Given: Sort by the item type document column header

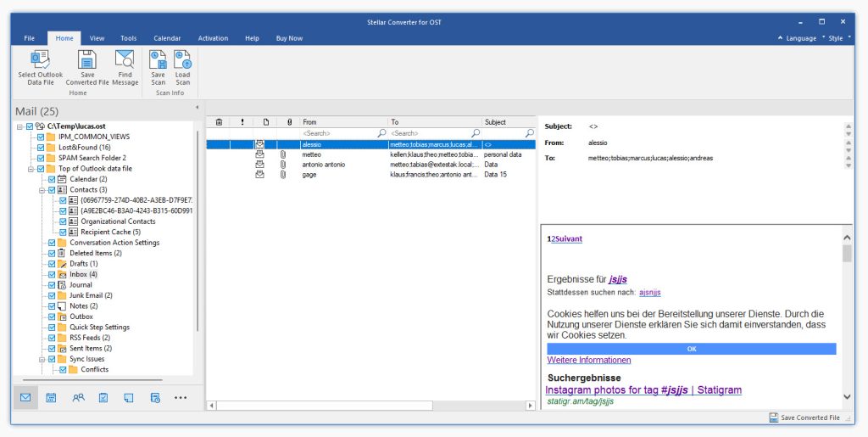Looking at the screenshot, I should [265, 122].
